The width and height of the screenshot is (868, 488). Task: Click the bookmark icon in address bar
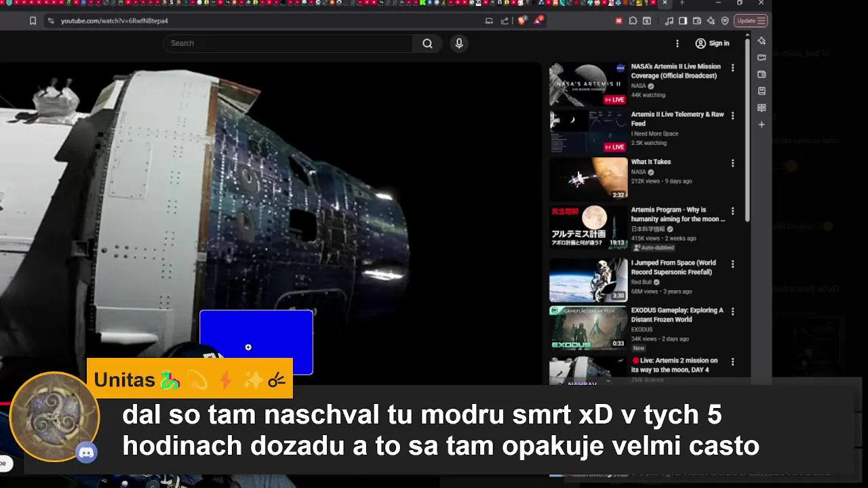coord(33,21)
